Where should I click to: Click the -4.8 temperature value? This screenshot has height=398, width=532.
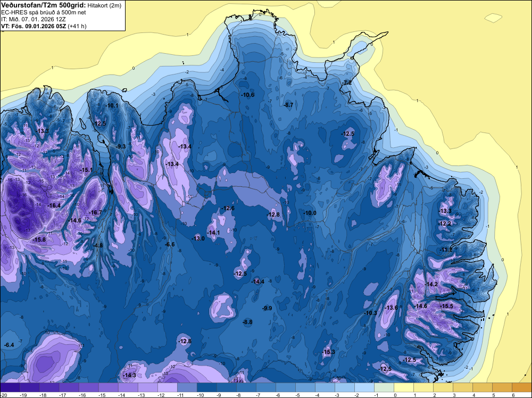coord(97,245)
